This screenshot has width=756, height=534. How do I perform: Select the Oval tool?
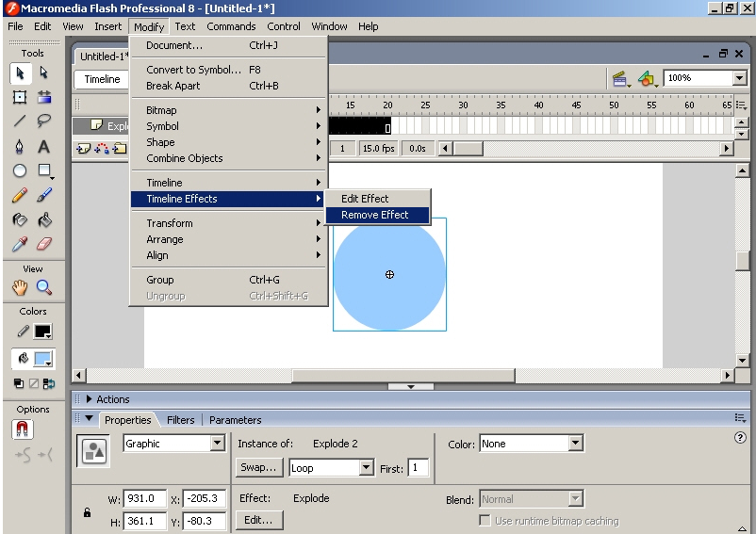pos(20,171)
